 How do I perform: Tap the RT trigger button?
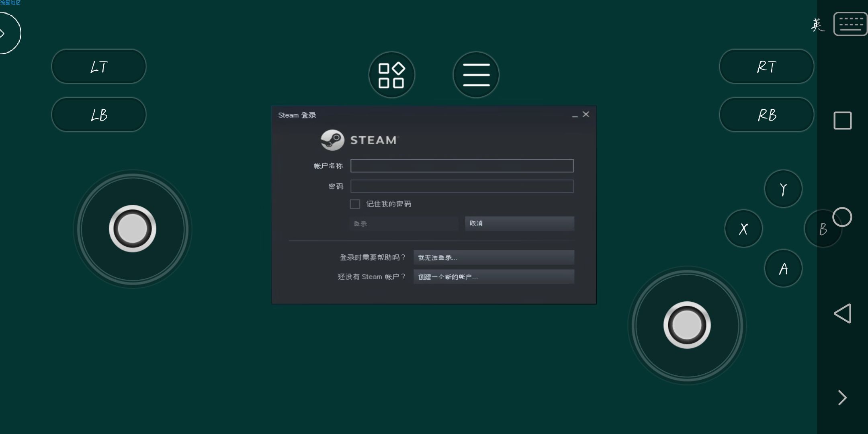coord(766,67)
